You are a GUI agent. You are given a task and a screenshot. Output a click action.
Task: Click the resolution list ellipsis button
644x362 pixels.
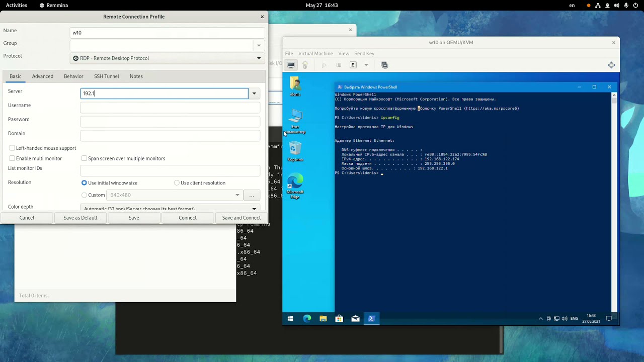coord(252,195)
